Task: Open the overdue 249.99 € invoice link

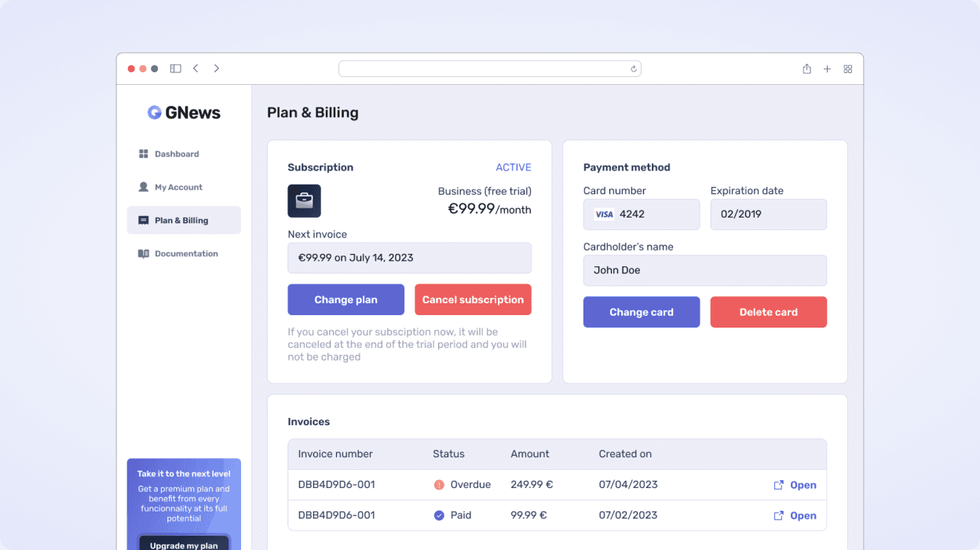Action: (795, 485)
